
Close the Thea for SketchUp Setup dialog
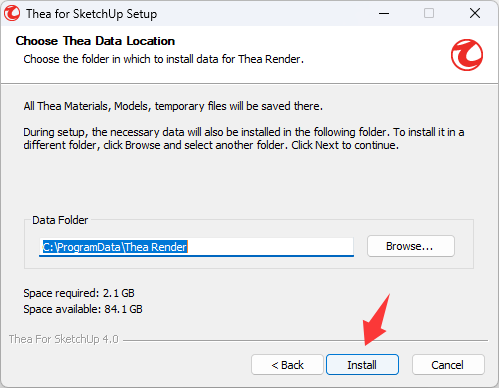click(475, 13)
